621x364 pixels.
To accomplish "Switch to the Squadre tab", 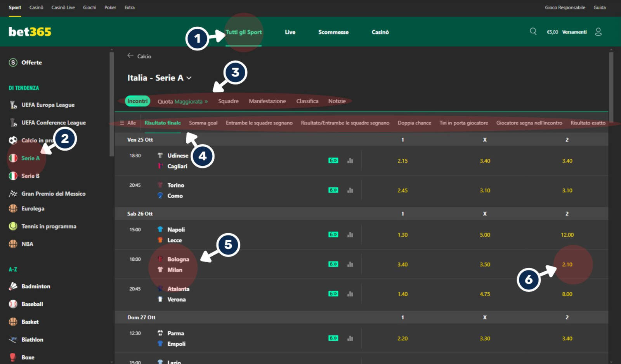I will [228, 101].
